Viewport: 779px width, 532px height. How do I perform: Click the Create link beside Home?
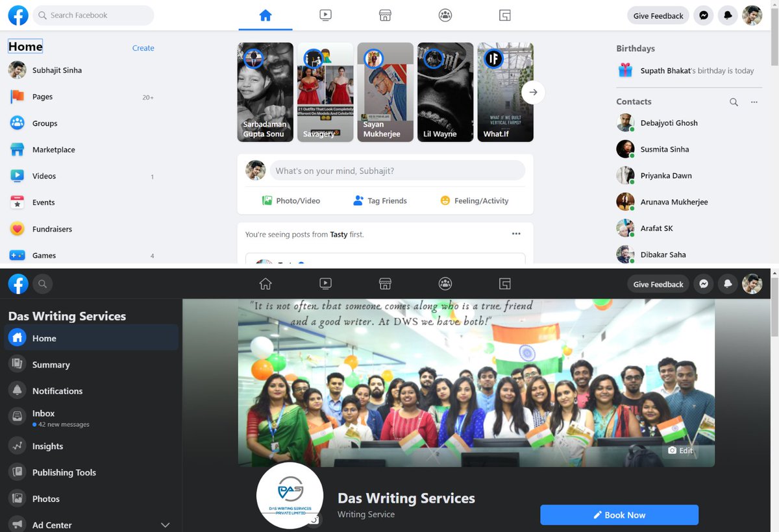143,48
